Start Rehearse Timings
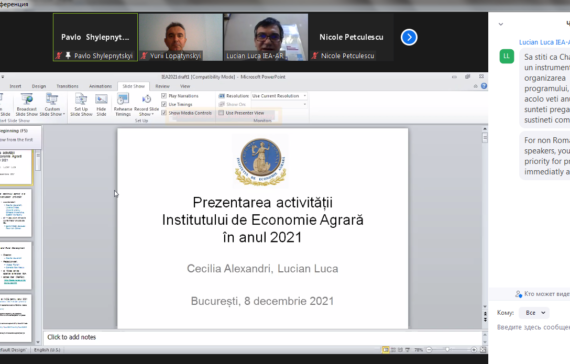 123,105
